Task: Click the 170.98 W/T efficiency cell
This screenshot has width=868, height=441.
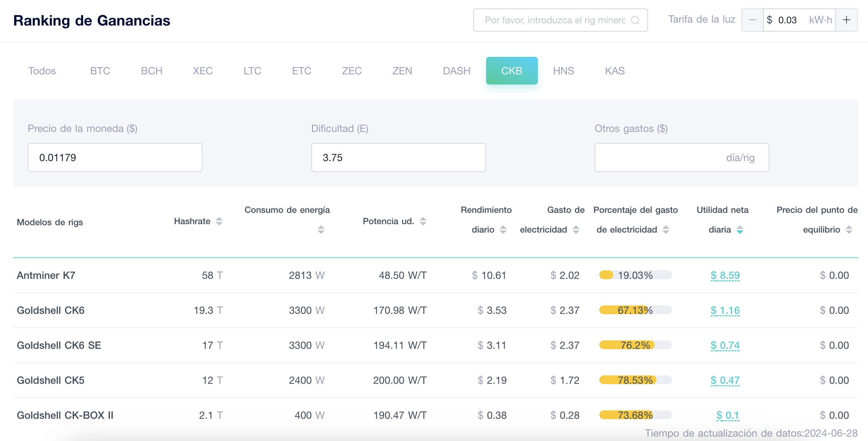Action: [x=400, y=310]
